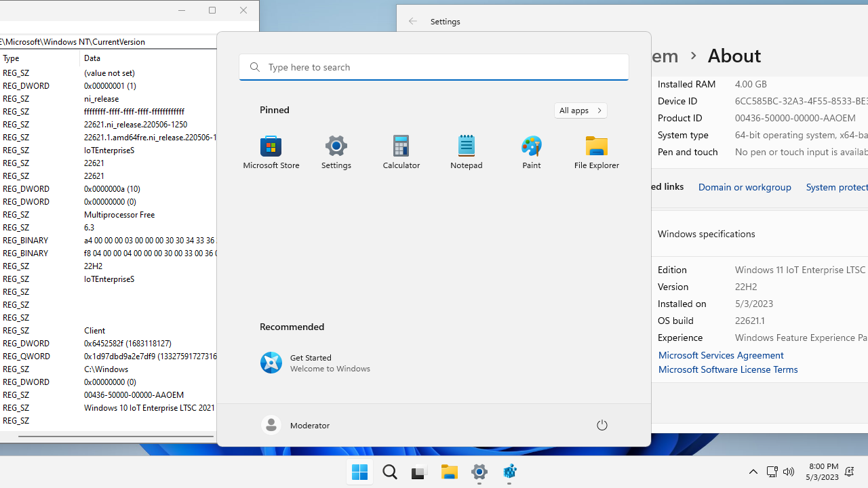Select the 'ni_release' registry value
This screenshot has width=868, height=488.
click(101, 99)
